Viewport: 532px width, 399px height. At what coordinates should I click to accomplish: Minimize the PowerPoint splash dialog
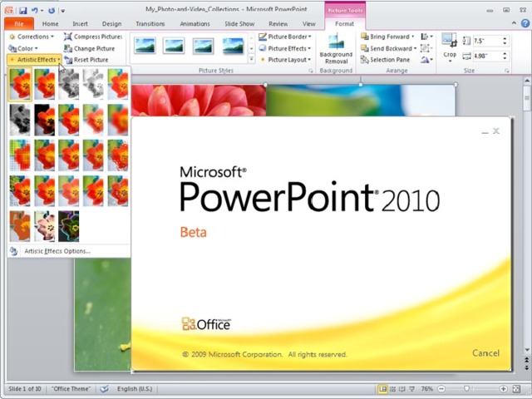(x=485, y=131)
